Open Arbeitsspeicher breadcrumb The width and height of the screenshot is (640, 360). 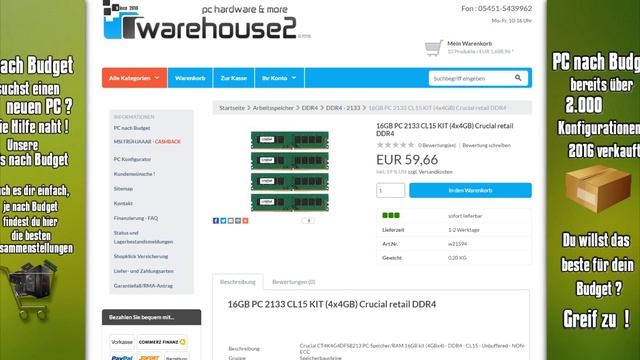point(273,108)
